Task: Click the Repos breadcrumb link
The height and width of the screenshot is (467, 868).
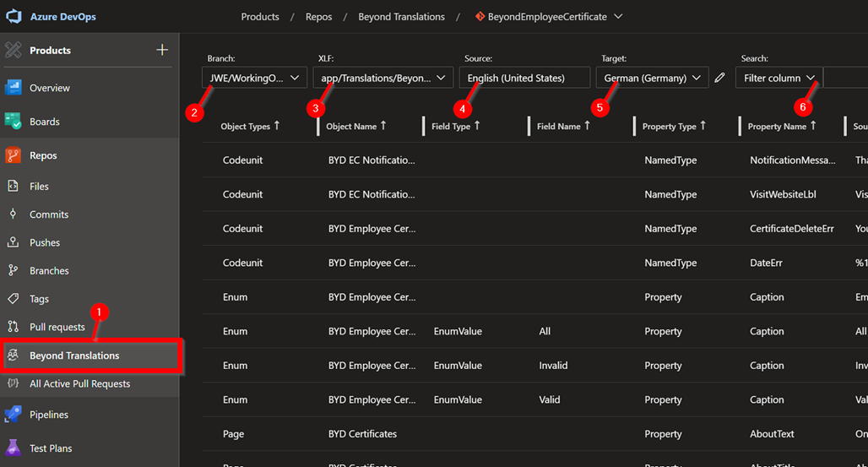Action: click(x=318, y=16)
